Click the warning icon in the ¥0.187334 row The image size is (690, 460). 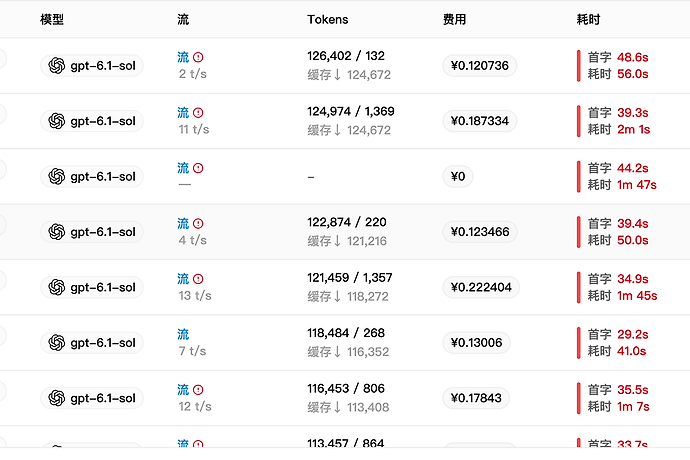pos(198,113)
